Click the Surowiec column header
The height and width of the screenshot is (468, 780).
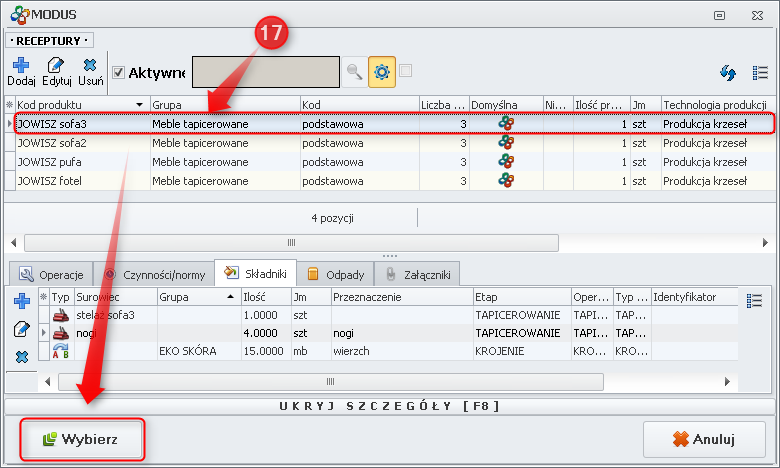click(x=115, y=297)
